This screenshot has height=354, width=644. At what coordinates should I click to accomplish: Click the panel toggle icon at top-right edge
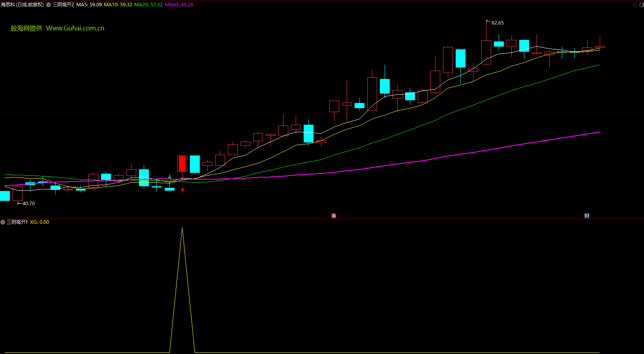point(642,5)
